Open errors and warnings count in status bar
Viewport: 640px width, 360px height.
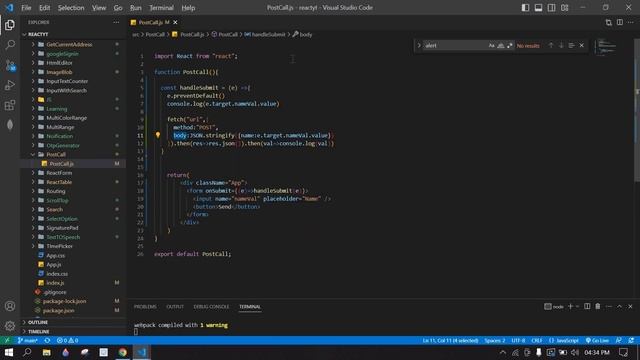[67, 340]
